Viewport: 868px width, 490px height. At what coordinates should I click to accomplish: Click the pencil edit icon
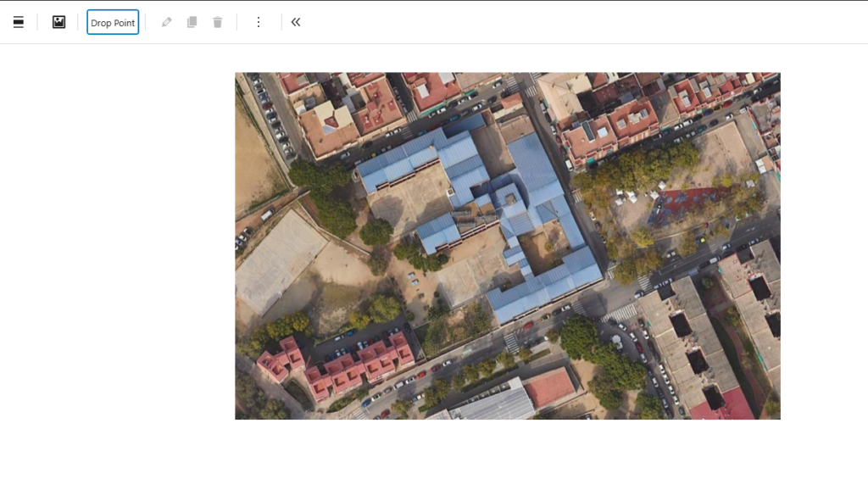(166, 22)
